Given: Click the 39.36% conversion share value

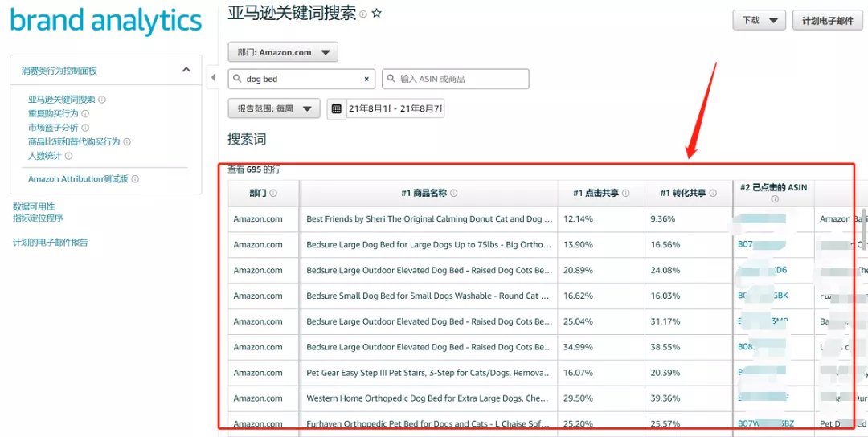Looking at the screenshot, I should click(x=665, y=398).
